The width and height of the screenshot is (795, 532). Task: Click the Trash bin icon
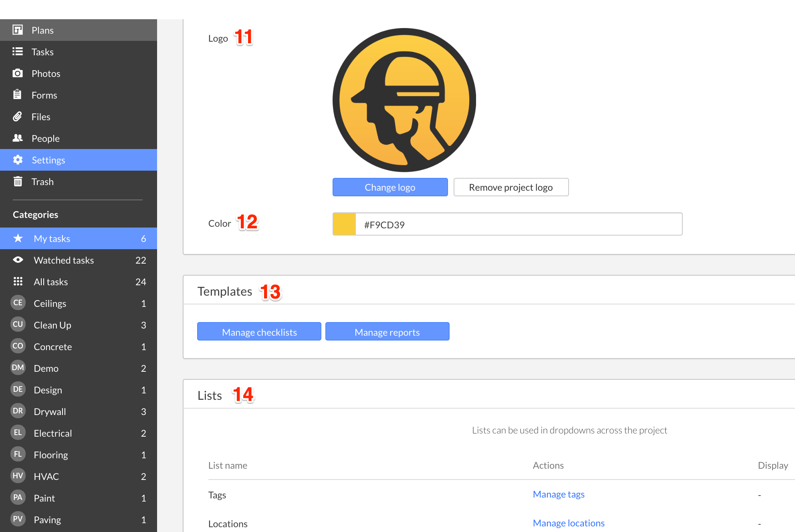pyautogui.click(x=18, y=181)
